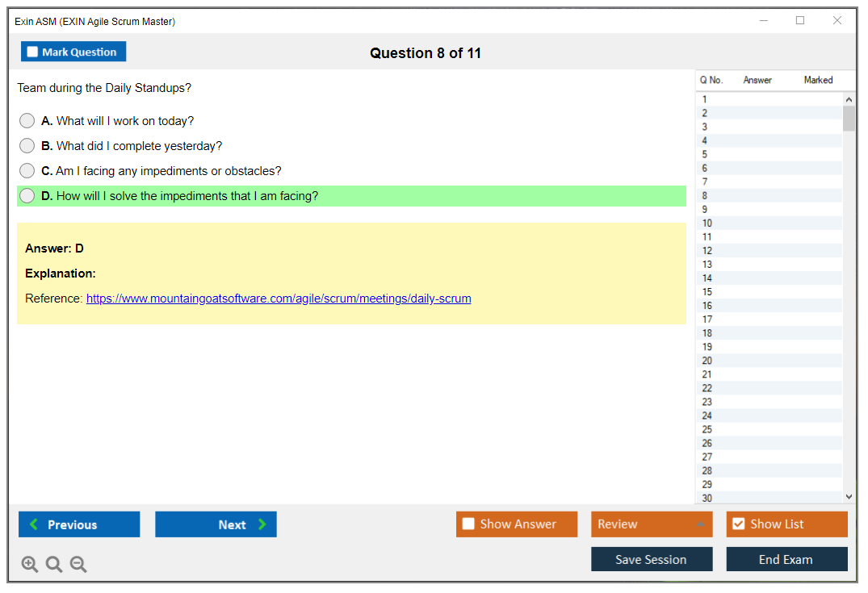The width and height of the screenshot is (868, 593).
Task: Select answer A 'What will I work on today?'
Action: (27, 121)
